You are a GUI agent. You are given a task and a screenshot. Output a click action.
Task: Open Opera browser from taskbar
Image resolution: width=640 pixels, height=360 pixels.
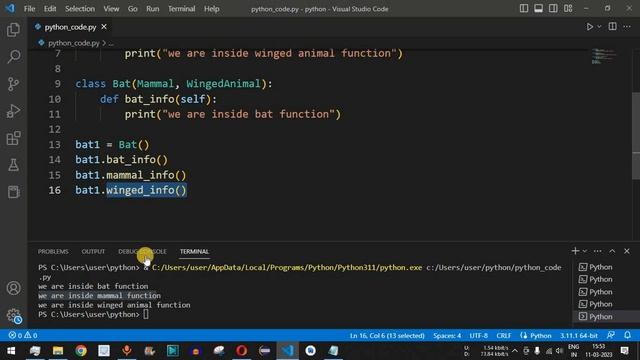point(241,351)
